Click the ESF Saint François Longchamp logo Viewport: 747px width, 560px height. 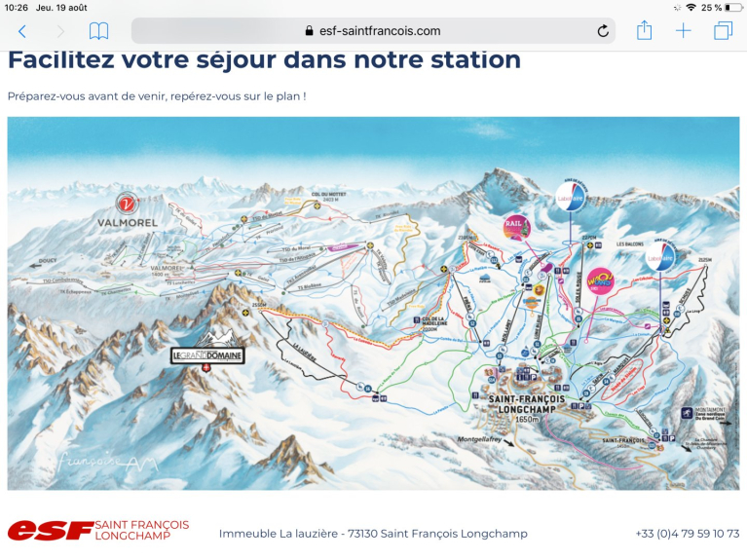click(98, 531)
